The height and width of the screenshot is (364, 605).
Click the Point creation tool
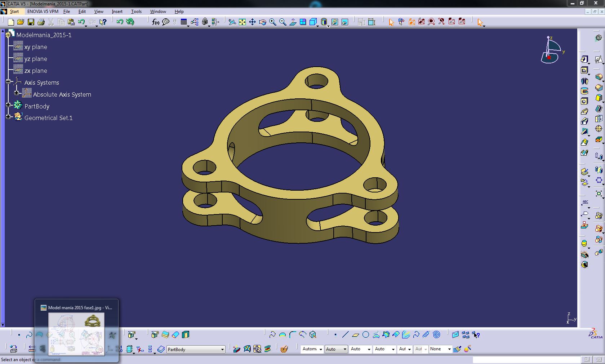[x=335, y=335]
